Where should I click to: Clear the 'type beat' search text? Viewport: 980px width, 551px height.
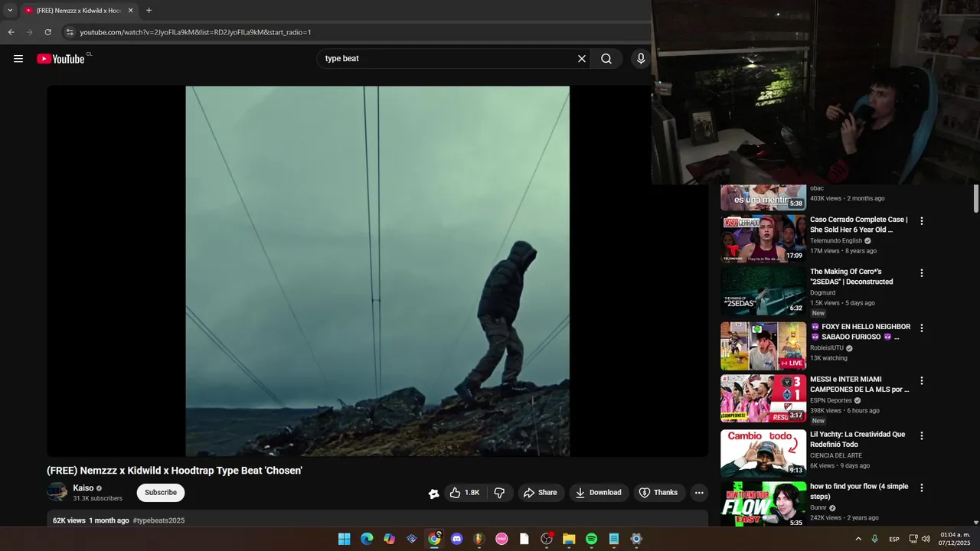(581, 59)
